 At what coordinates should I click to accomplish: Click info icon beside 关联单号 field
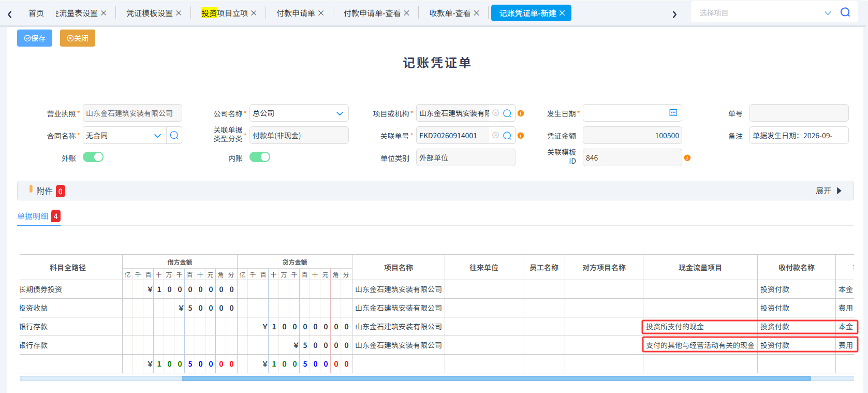[521, 136]
